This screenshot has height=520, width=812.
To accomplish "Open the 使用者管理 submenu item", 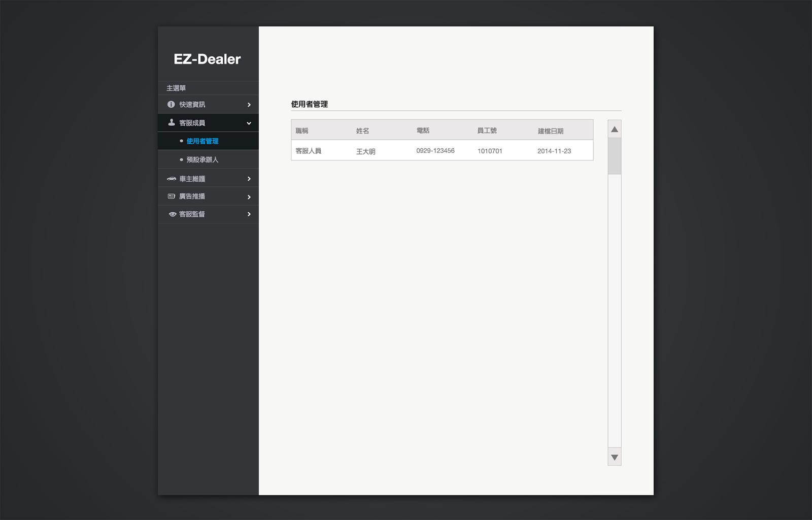I will point(202,141).
